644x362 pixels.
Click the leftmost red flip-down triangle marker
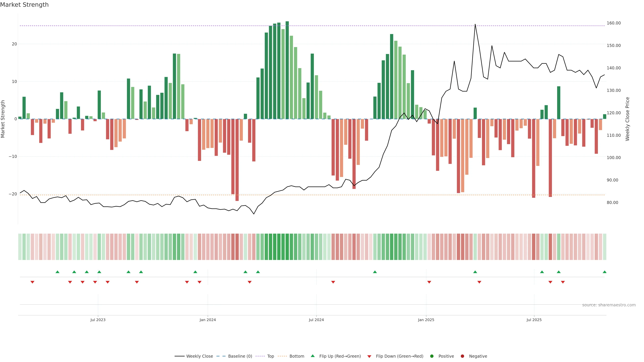[32, 282]
